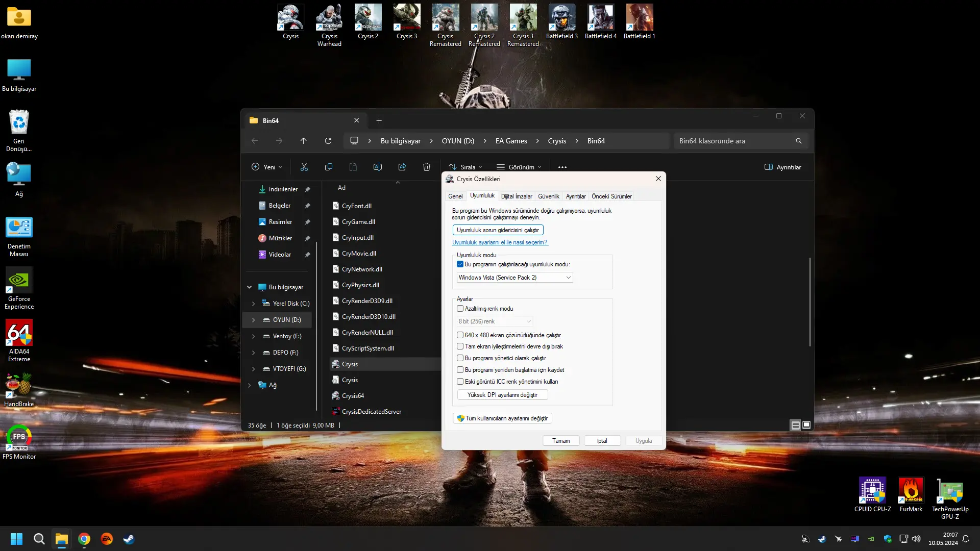Viewport: 980px width, 551px height.
Task: Open Crysis Warhead desktop shortcut
Action: (329, 26)
